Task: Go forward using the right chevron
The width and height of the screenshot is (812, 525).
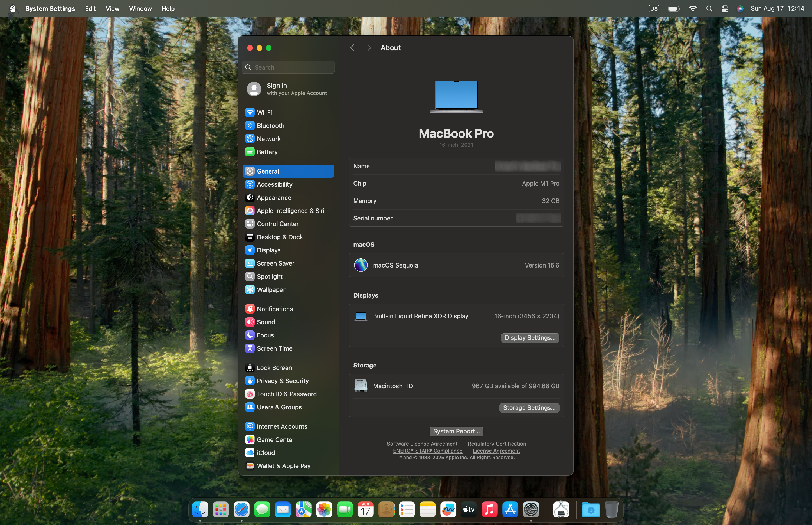Action: tap(369, 48)
